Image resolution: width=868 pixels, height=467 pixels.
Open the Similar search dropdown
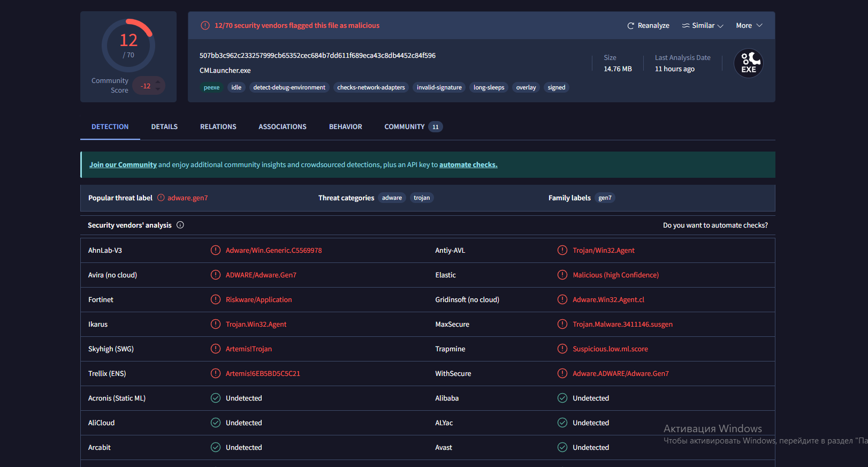pos(703,26)
